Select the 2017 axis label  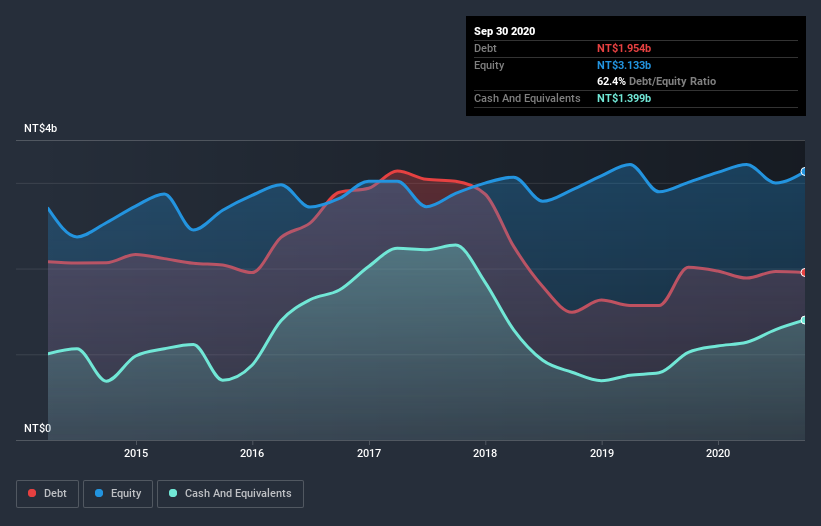pos(369,453)
